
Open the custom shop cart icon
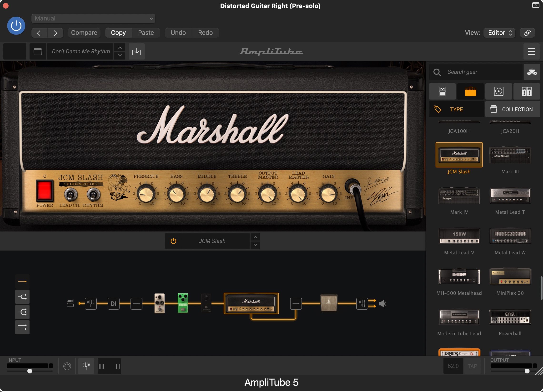click(x=532, y=72)
